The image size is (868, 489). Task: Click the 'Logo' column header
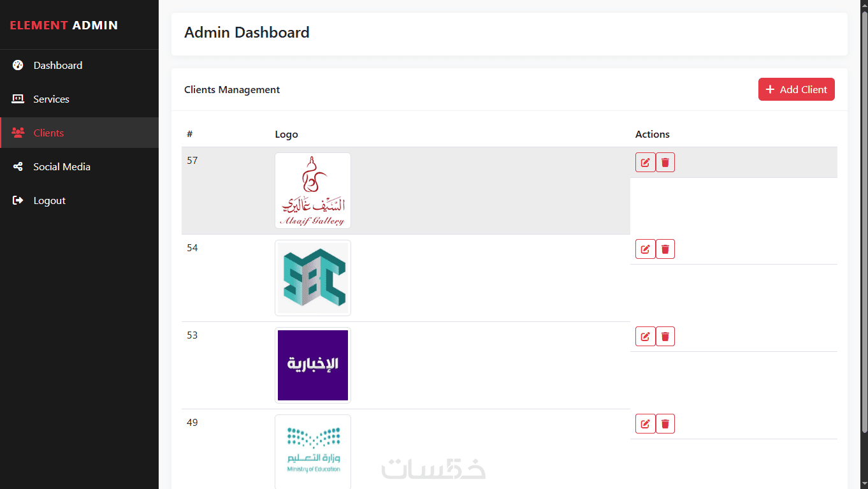click(x=286, y=135)
